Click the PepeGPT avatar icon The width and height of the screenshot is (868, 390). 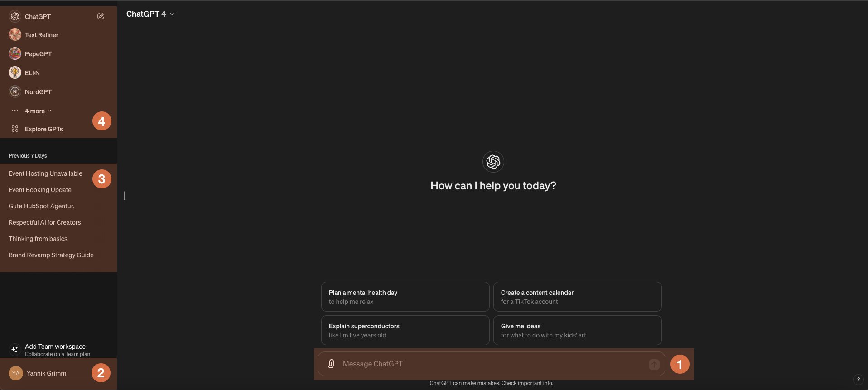(x=15, y=54)
